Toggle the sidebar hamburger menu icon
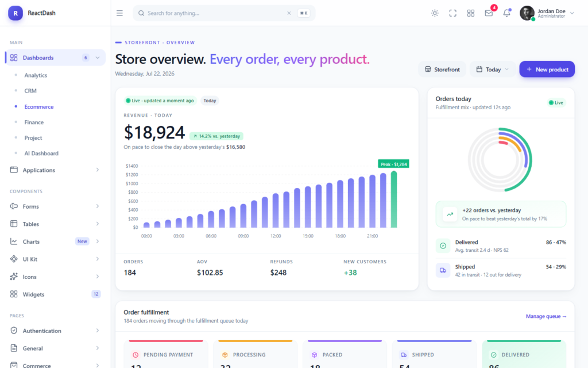Image resolution: width=588 pixels, height=368 pixels. pyautogui.click(x=119, y=13)
